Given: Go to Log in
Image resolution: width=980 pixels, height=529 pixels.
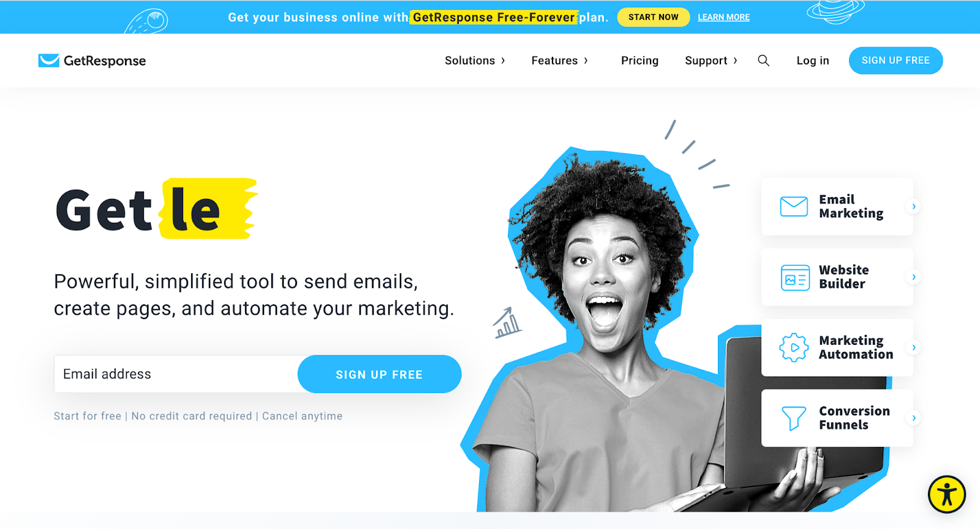Looking at the screenshot, I should click(x=813, y=61).
